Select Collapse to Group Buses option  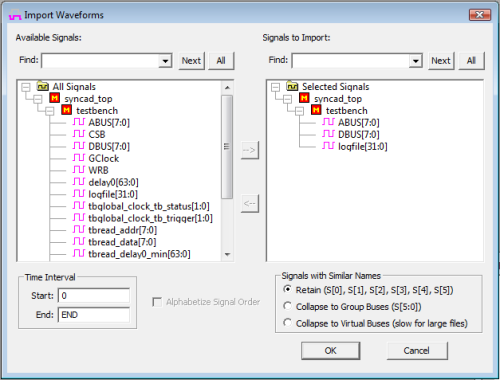tap(287, 306)
